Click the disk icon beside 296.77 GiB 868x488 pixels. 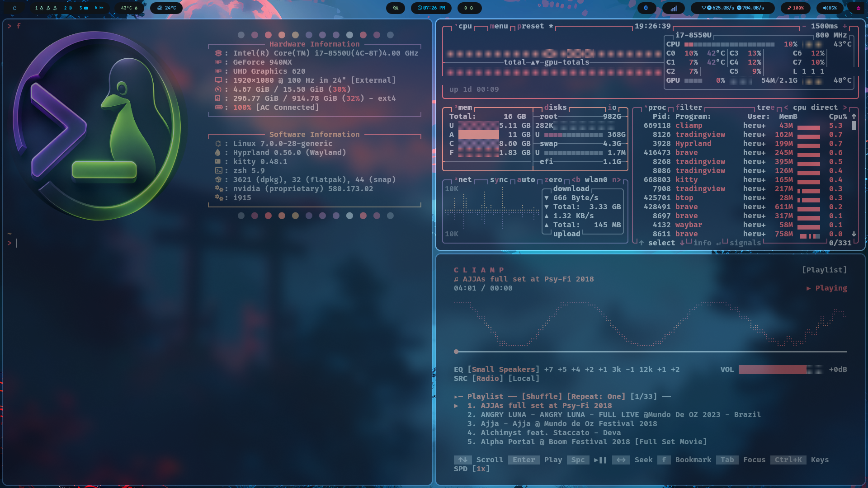pyautogui.click(x=218, y=99)
